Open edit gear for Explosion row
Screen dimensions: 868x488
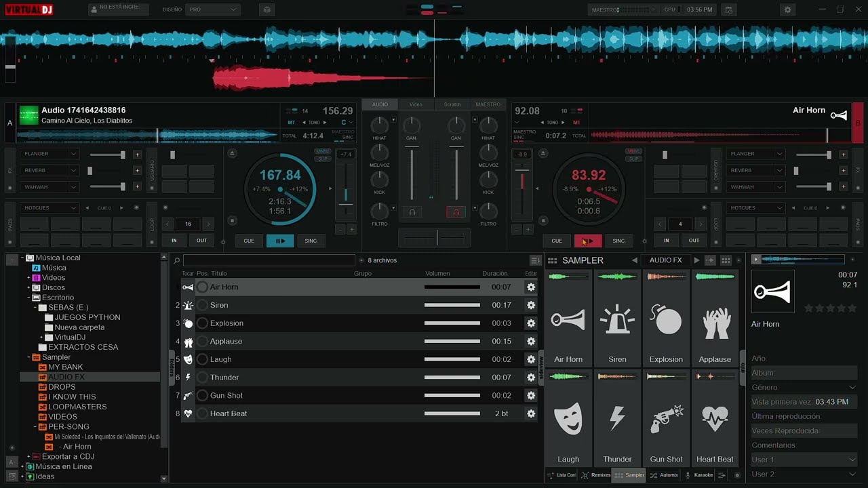click(531, 323)
